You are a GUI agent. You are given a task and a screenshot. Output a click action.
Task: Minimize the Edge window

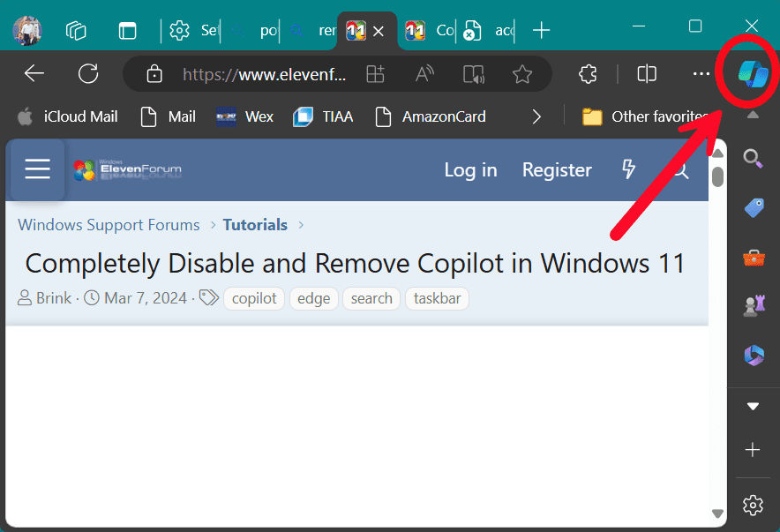coord(639,26)
